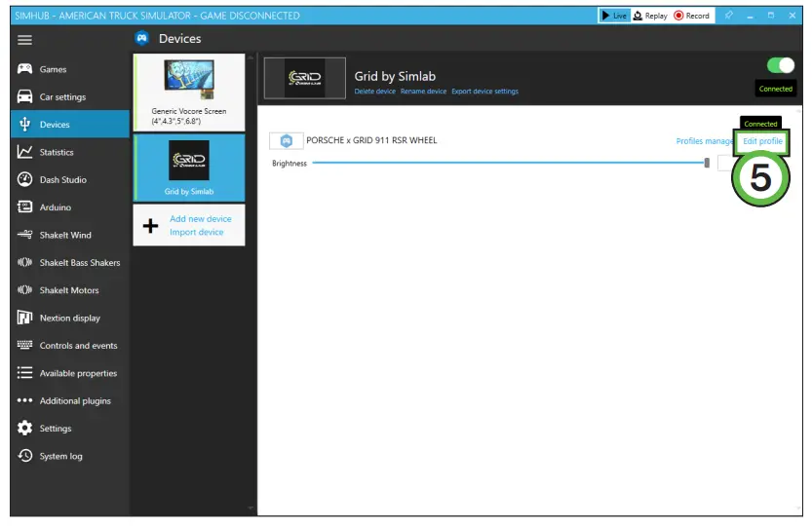Viewport: 812px width, 526px height.
Task: Click Delete device link
Action: click(375, 92)
